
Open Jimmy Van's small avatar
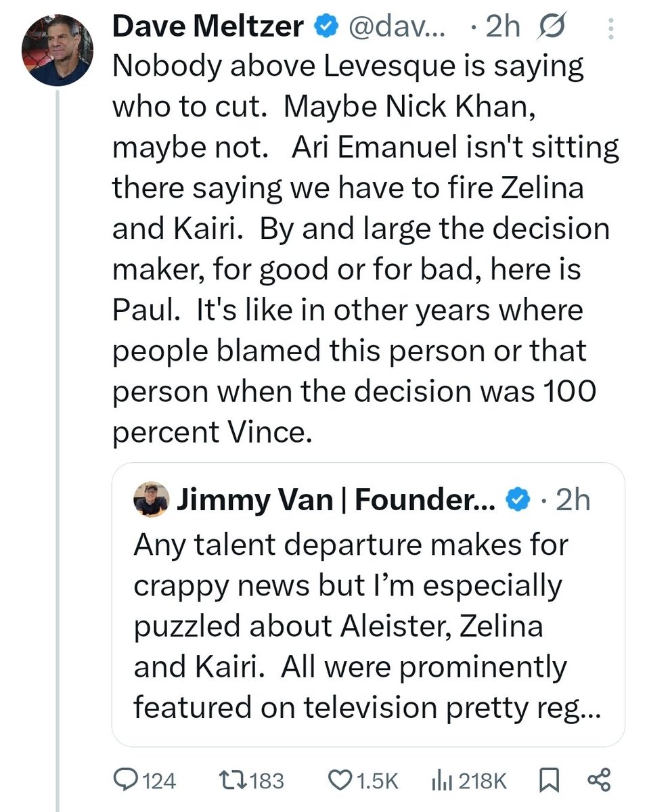pyautogui.click(x=151, y=499)
